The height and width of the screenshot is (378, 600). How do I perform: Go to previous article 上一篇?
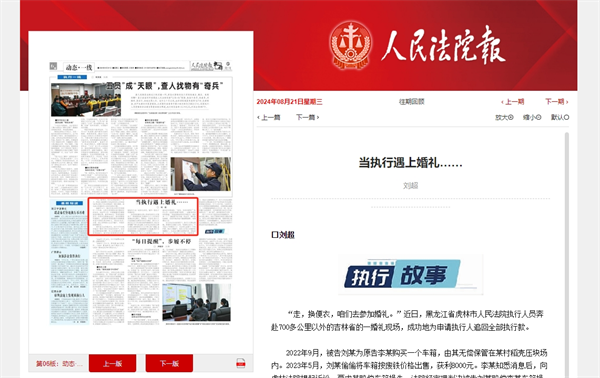point(269,117)
